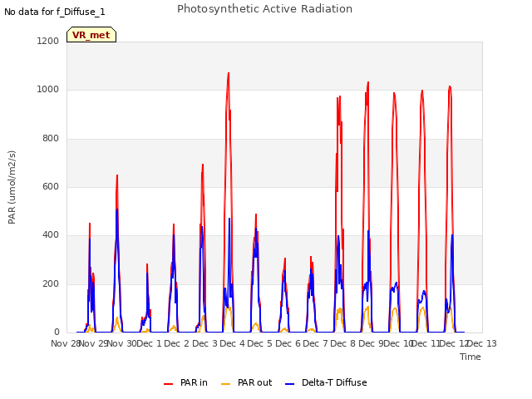Click the 0 y-axis tick label
Viewport: 532px width, 399px height.
57,332
